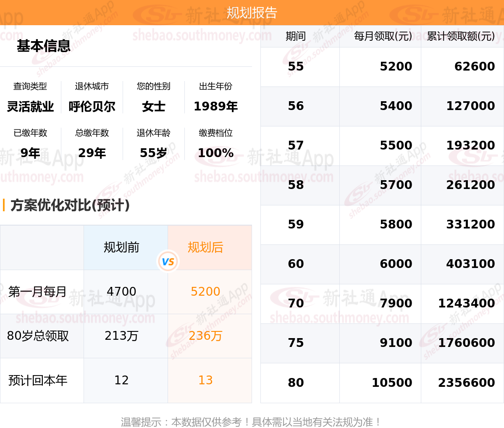Click the 查询类型 label
The width and height of the screenshot is (504, 428).
(30, 86)
